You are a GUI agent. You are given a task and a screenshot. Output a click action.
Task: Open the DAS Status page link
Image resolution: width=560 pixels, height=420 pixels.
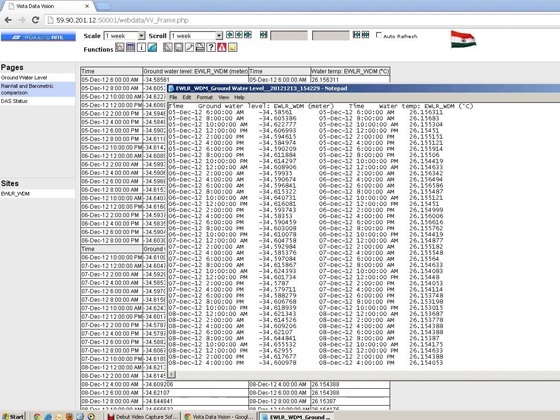[14, 101]
